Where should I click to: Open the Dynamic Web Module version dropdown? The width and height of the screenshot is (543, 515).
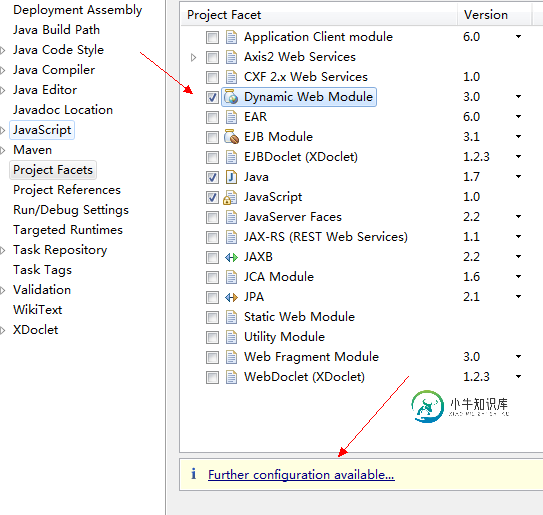pyautogui.click(x=518, y=97)
